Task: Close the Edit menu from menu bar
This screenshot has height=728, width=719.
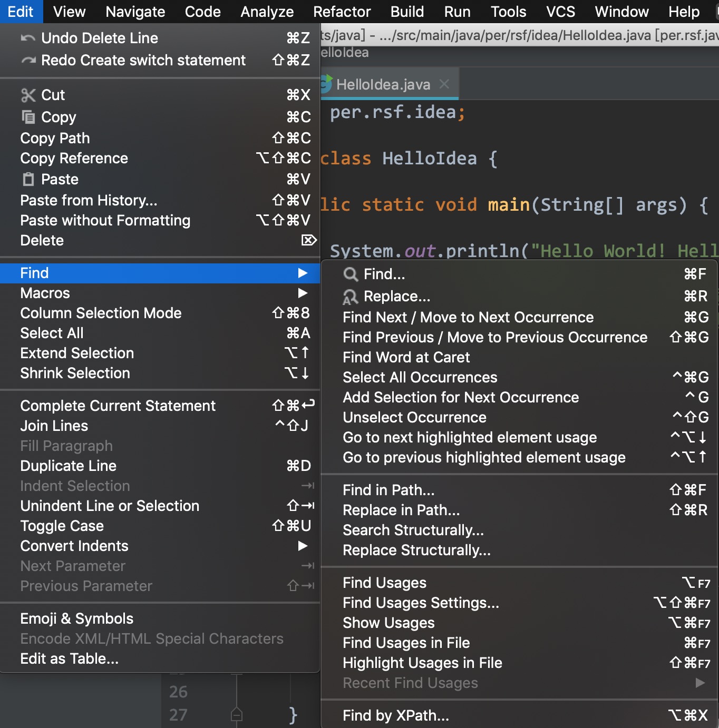Action: pos(21,12)
